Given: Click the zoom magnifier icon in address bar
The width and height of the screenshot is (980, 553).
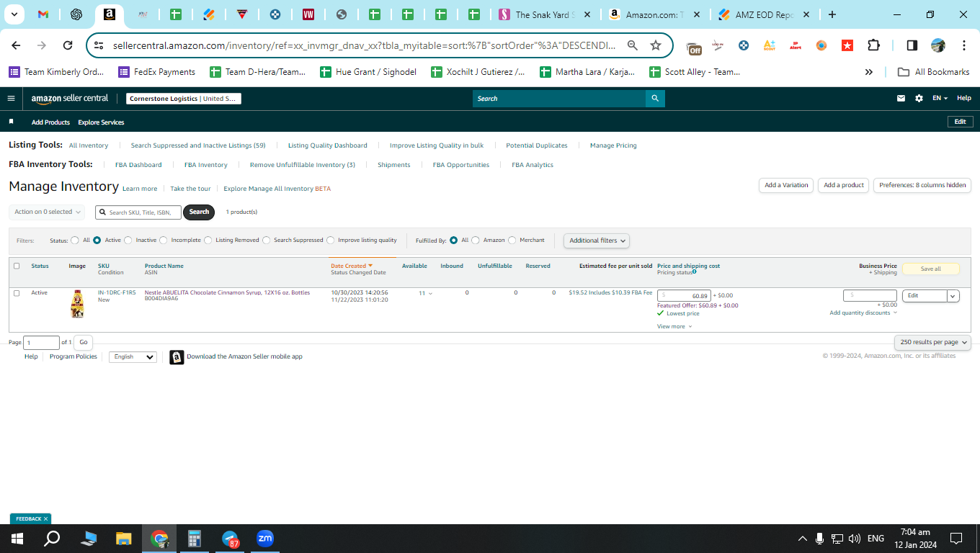Looking at the screenshot, I should pyautogui.click(x=633, y=45).
